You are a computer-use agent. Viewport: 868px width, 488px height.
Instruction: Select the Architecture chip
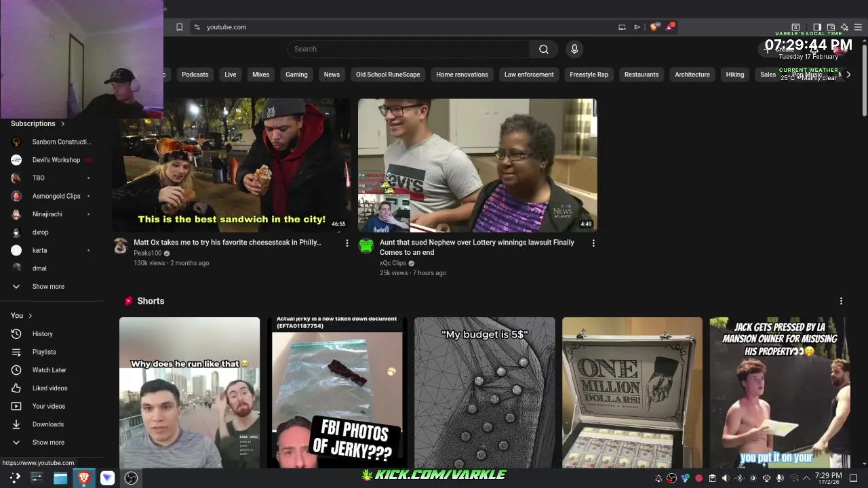point(692,75)
